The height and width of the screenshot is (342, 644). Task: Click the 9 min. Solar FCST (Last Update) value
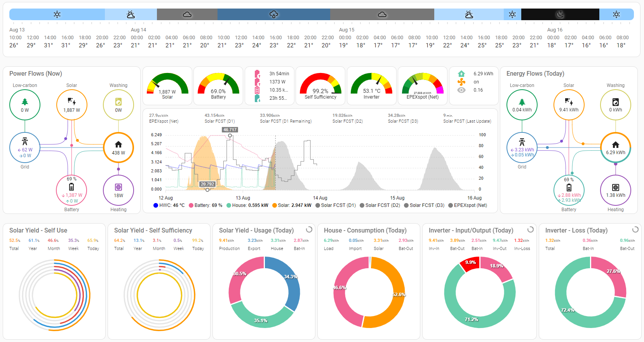(448, 115)
